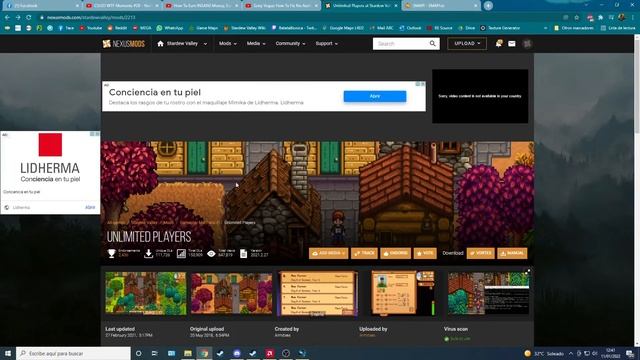Go back in the browser
Screen dimensions: 640x360
point(7,18)
